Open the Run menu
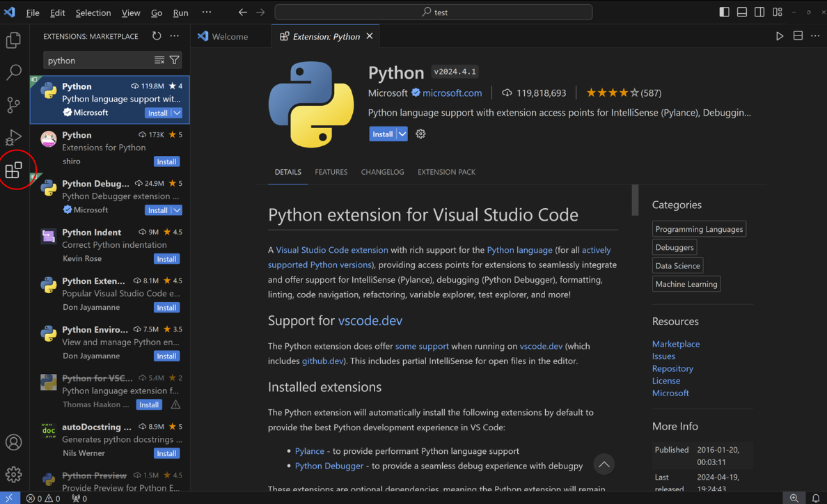 (180, 13)
